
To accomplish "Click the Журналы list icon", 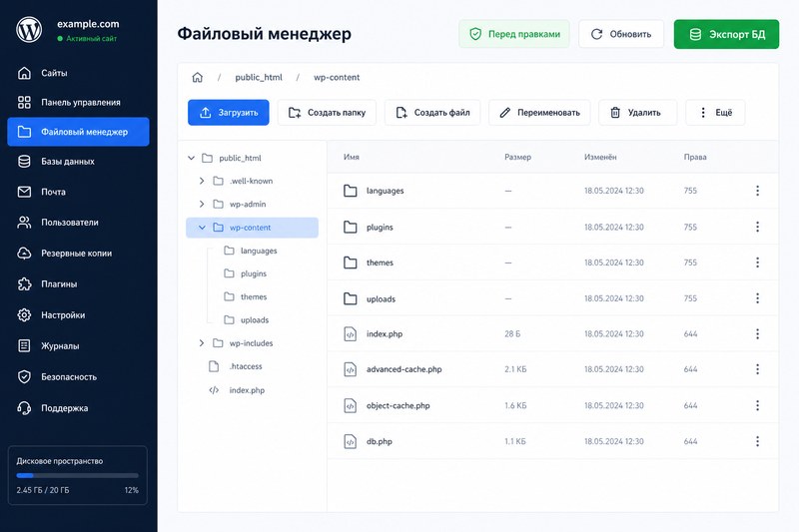I will point(24,346).
